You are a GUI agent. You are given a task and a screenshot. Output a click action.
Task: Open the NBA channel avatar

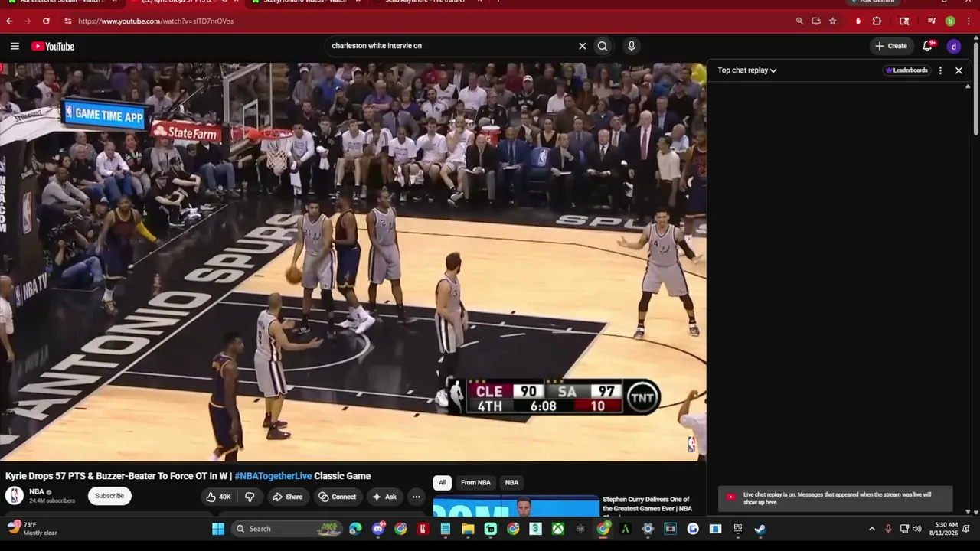[x=15, y=495]
